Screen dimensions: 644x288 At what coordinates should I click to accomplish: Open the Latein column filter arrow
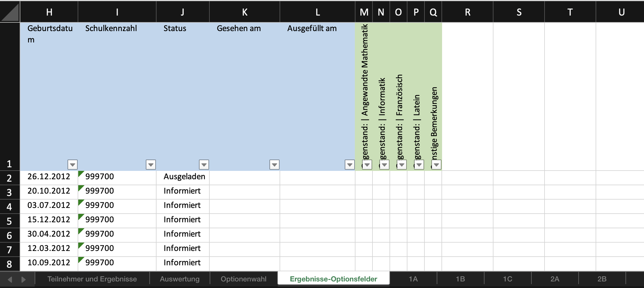pyautogui.click(x=419, y=165)
